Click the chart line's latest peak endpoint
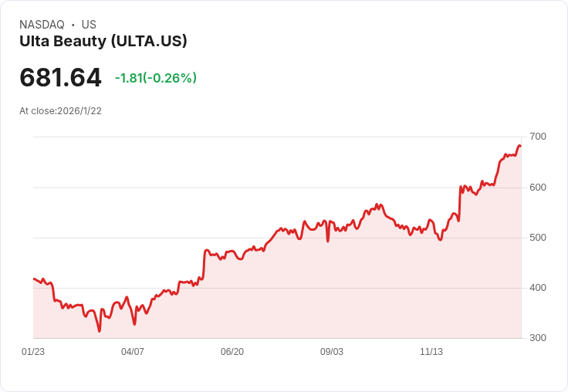The image size is (568, 392). click(520, 146)
